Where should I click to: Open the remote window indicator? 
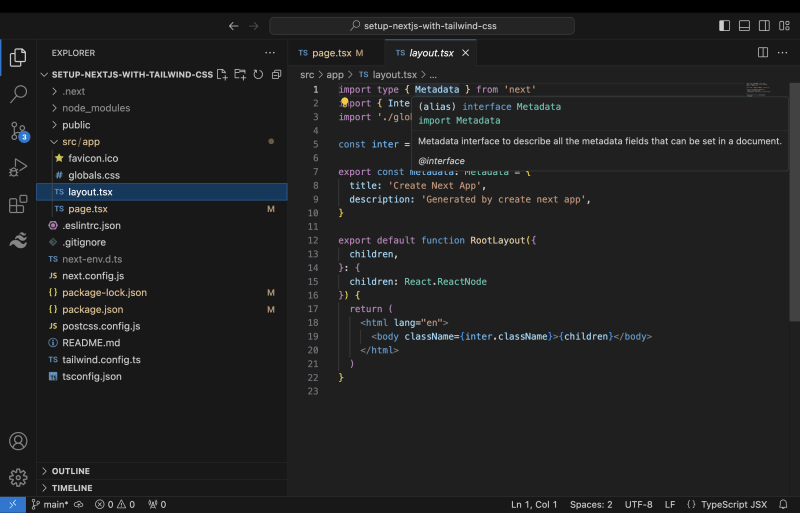coord(13,504)
